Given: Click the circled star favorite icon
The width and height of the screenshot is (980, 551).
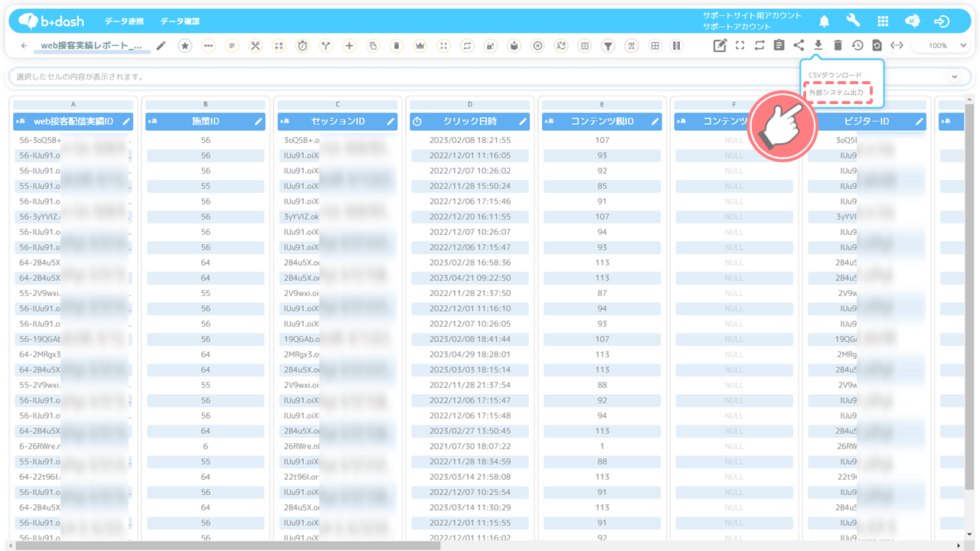Looking at the screenshot, I should (185, 46).
